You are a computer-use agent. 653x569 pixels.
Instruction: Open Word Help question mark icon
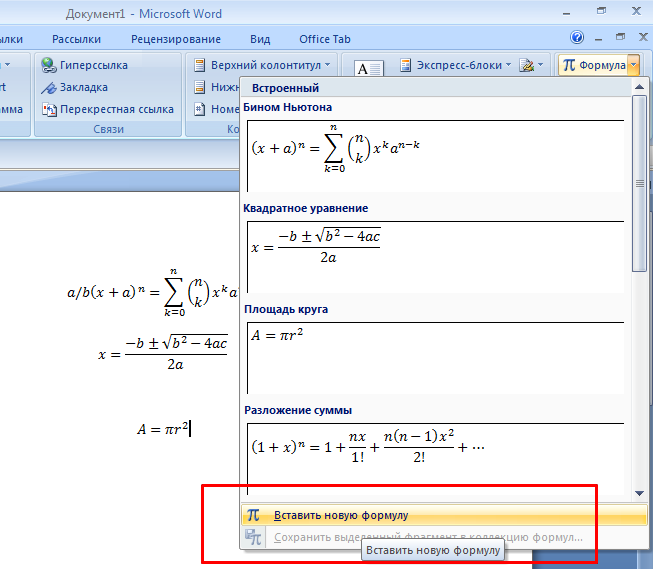[x=577, y=37]
